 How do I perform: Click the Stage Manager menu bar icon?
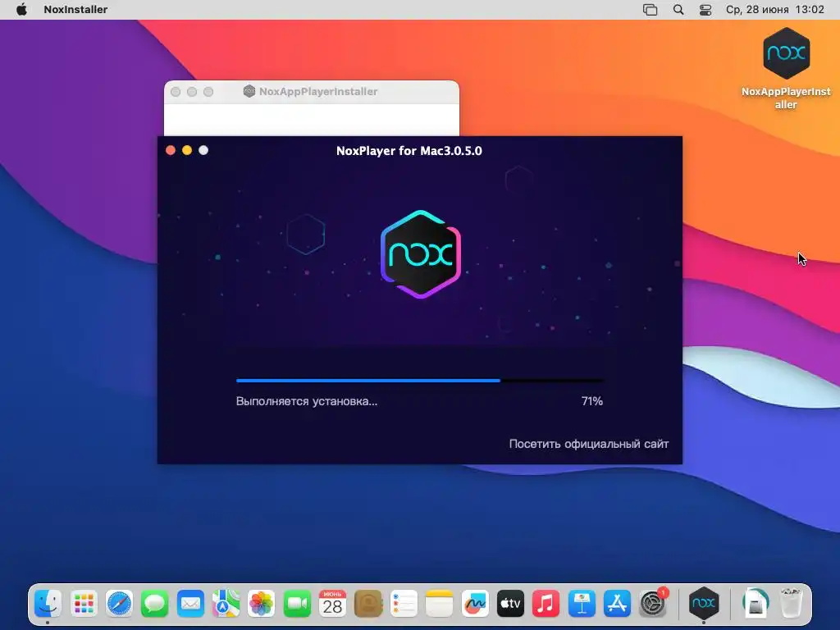650,9
